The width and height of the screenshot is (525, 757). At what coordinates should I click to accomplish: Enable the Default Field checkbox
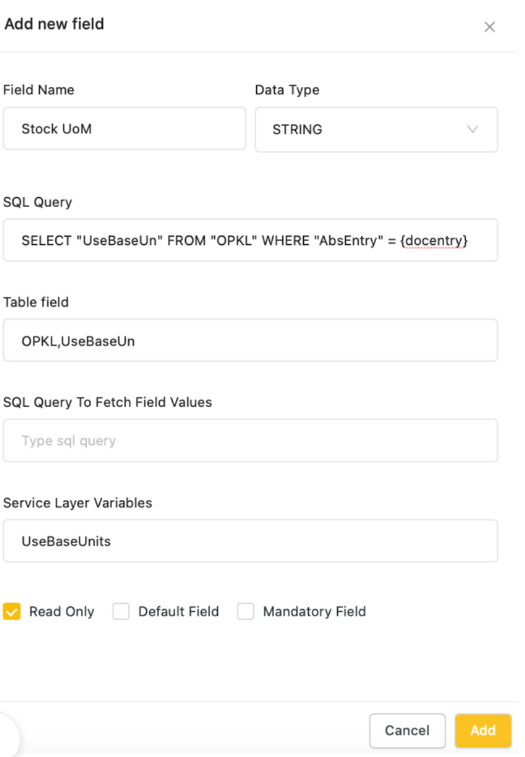pyautogui.click(x=121, y=611)
